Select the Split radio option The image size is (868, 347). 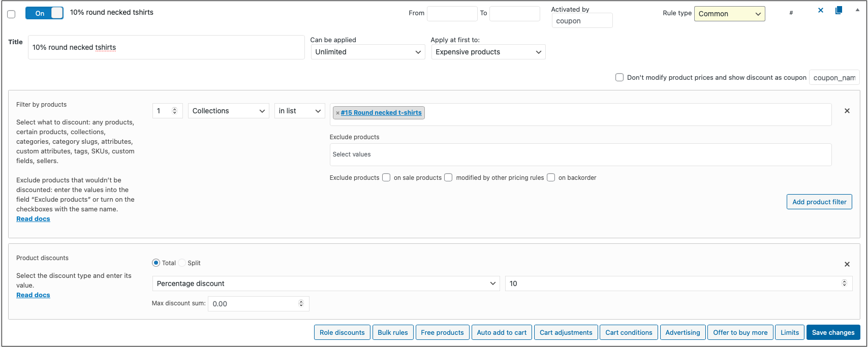tap(182, 263)
